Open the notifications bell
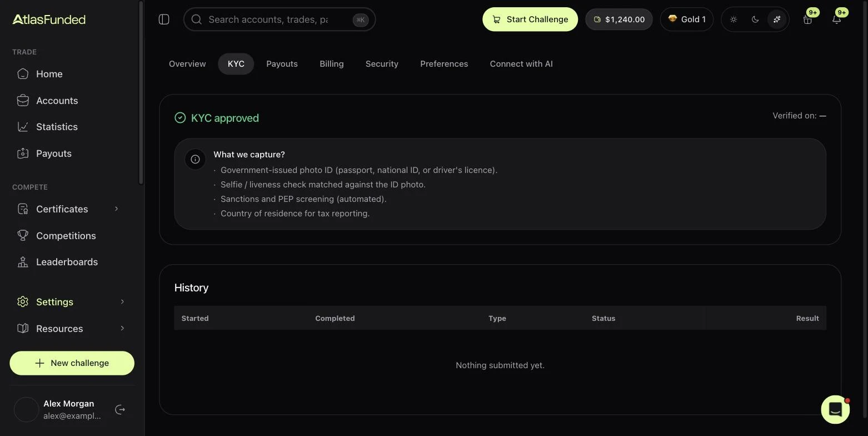The height and width of the screenshot is (436, 868). [836, 19]
